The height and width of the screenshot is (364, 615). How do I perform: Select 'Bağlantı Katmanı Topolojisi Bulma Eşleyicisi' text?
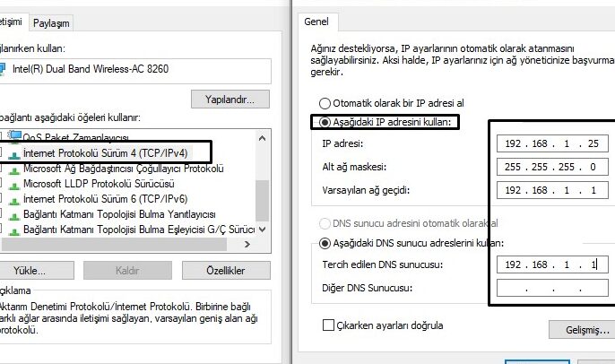pyautogui.click(x=114, y=230)
